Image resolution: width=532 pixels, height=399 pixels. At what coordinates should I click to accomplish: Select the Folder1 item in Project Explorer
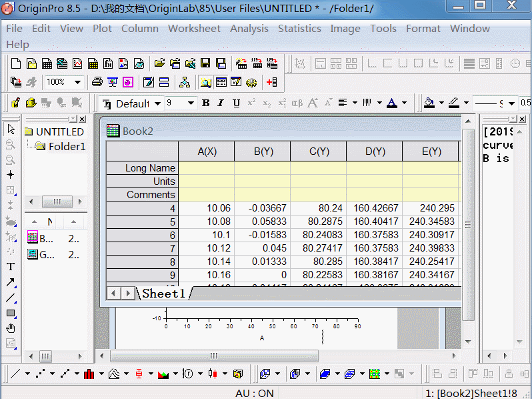click(x=66, y=146)
